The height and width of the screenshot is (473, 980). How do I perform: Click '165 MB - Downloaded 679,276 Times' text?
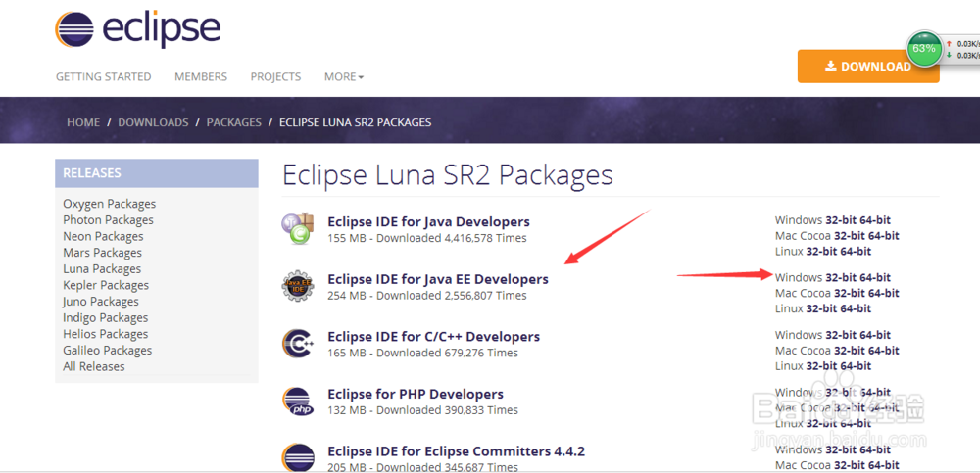422,353
